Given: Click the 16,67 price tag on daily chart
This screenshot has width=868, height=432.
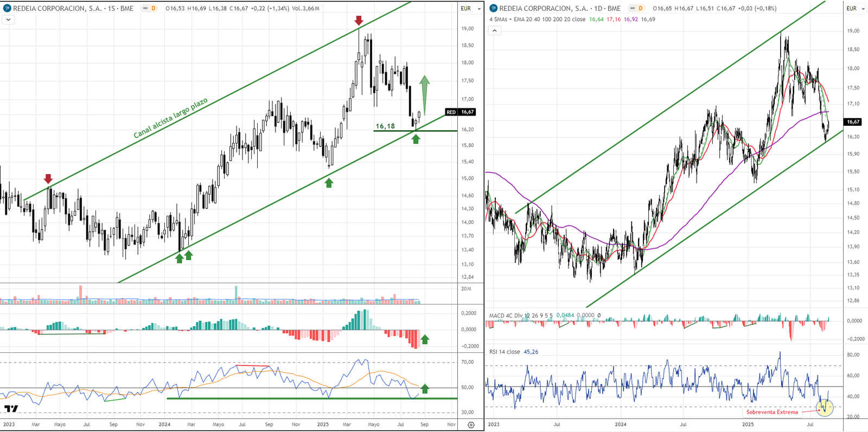Looking at the screenshot, I should (853, 122).
